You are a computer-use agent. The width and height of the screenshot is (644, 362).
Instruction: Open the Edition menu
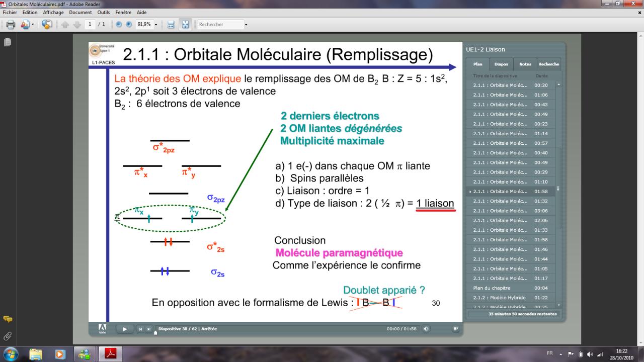(30, 12)
